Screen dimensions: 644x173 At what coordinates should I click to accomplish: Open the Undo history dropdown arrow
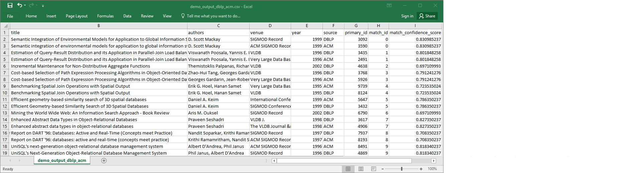[25, 6]
